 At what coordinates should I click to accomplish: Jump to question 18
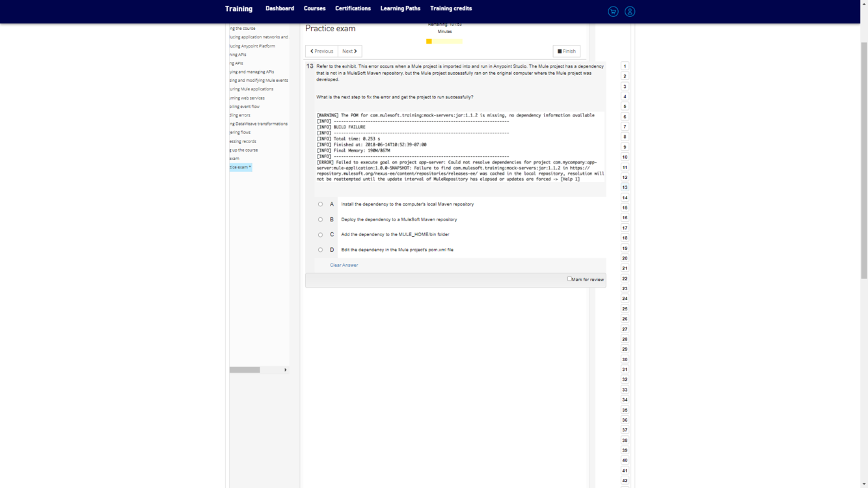coord(625,238)
